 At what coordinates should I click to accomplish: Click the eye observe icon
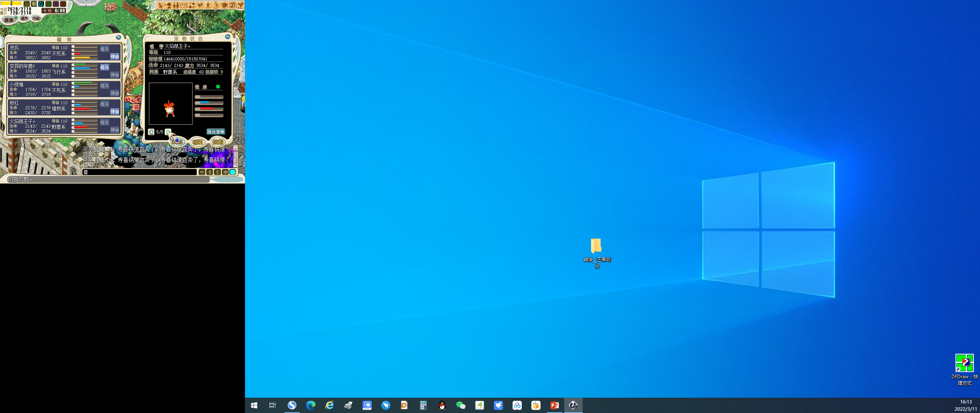point(224,5)
